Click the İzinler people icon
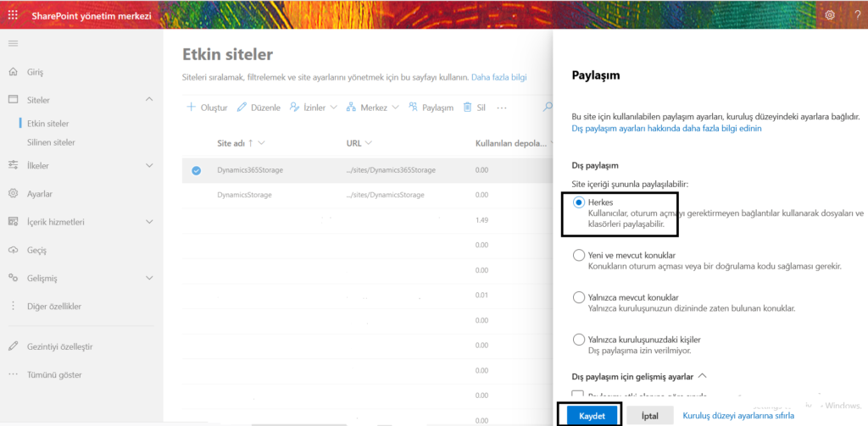The height and width of the screenshot is (426, 868). click(294, 108)
